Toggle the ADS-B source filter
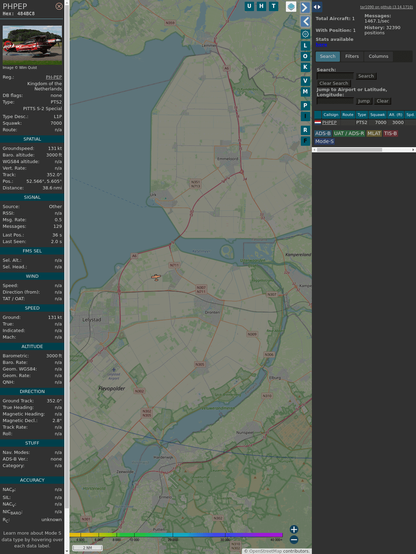Image resolution: width=416 pixels, height=554 pixels. coord(323,133)
